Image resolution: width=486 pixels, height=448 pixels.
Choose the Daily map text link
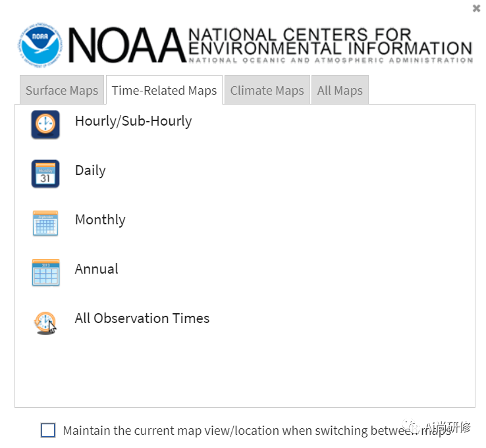click(90, 170)
